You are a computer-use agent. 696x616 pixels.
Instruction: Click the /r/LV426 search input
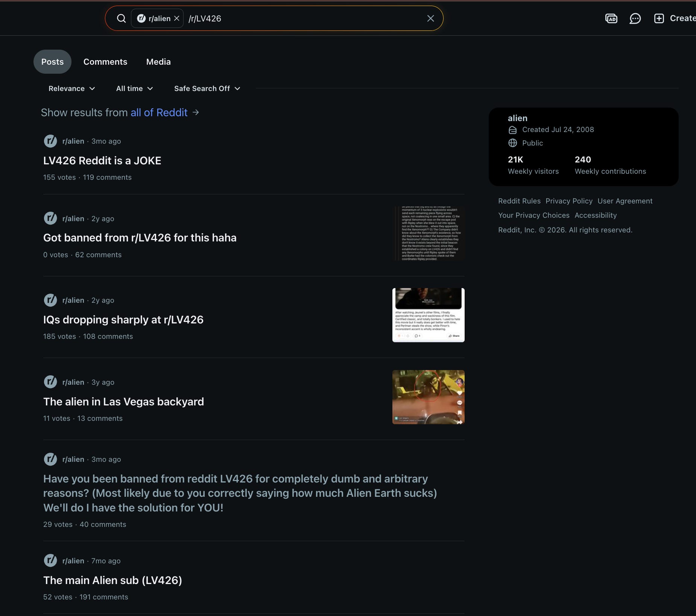(305, 18)
